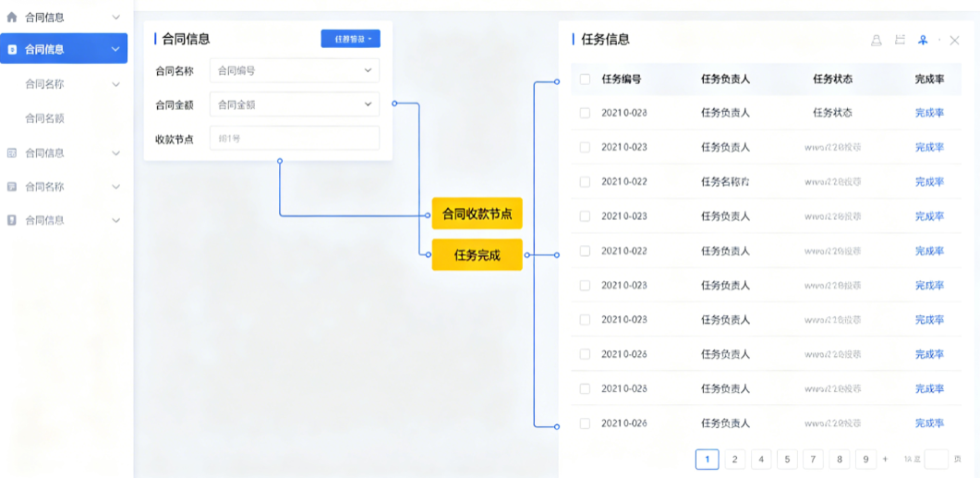The width and height of the screenshot is (980, 478).
Task: Go to page 5 in pagination
Action: (x=787, y=460)
